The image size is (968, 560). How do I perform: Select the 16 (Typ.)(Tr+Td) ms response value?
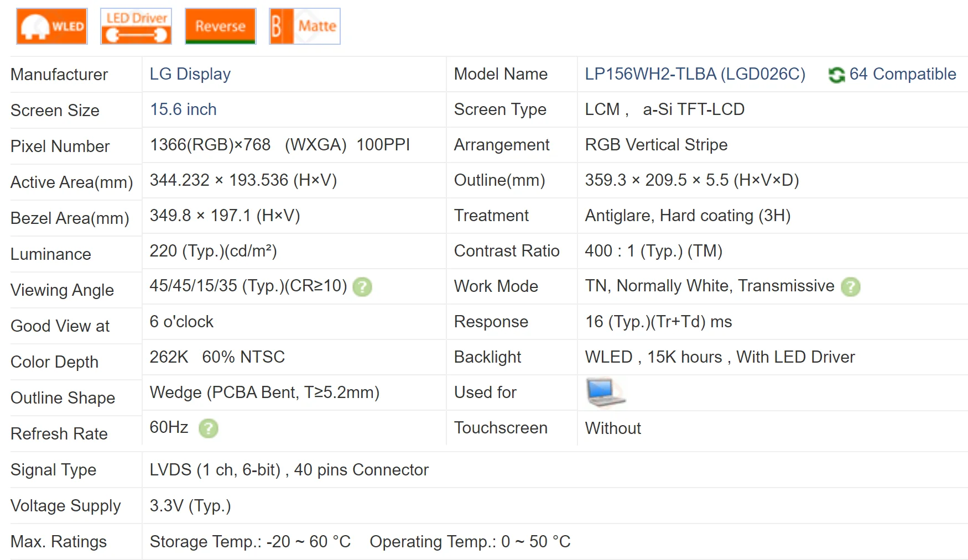(x=658, y=321)
